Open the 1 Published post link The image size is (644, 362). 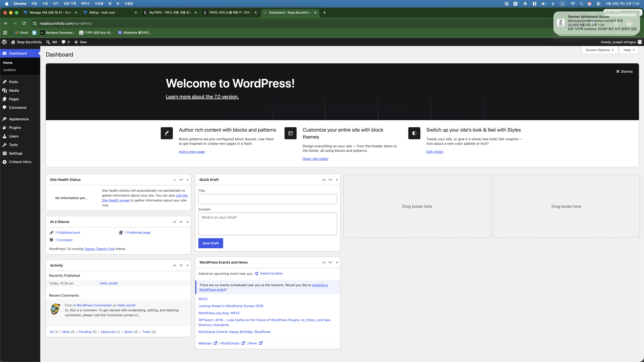pos(68,232)
